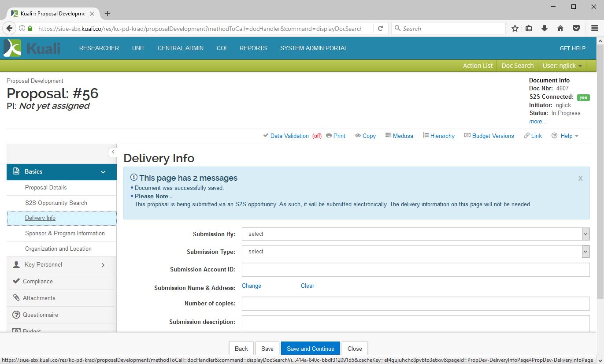Click the Submission Account ID field
Screen dimensions: 604x364
click(x=415, y=270)
